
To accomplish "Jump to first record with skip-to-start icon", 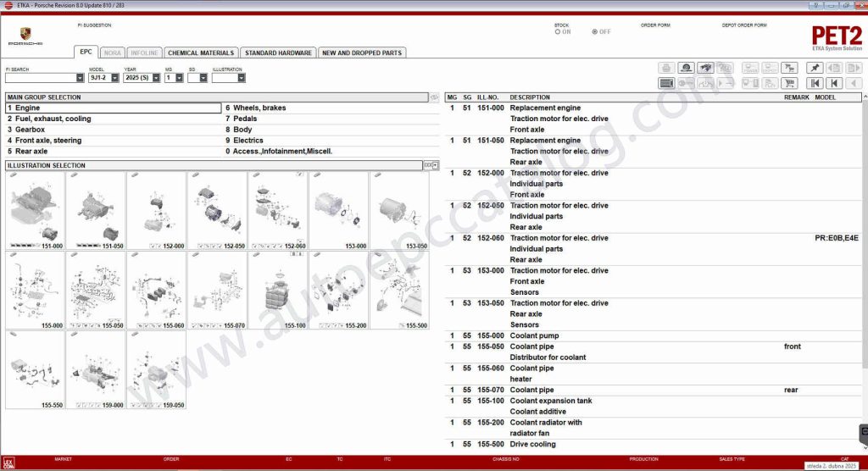I will (815, 83).
